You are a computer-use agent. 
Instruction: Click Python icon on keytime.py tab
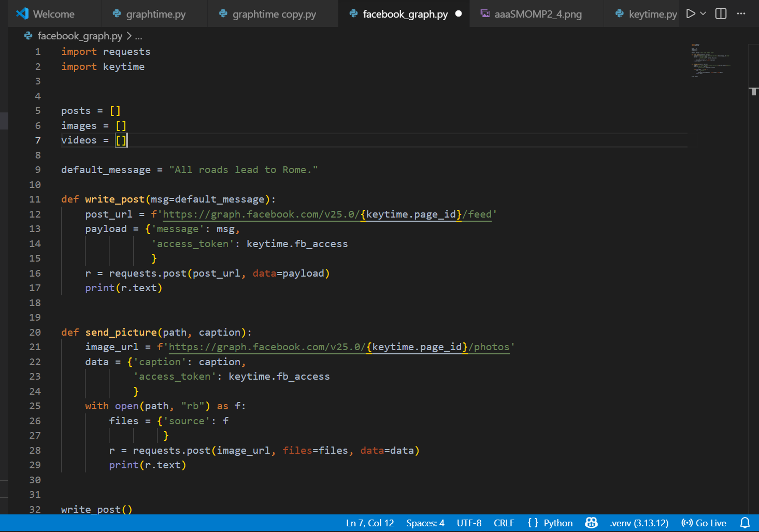coord(620,14)
